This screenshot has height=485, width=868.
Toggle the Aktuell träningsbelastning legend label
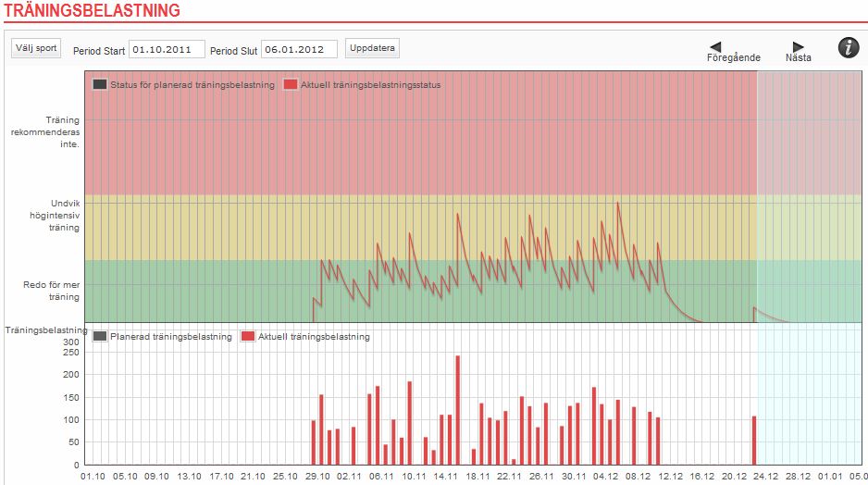(x=314, y=337)
